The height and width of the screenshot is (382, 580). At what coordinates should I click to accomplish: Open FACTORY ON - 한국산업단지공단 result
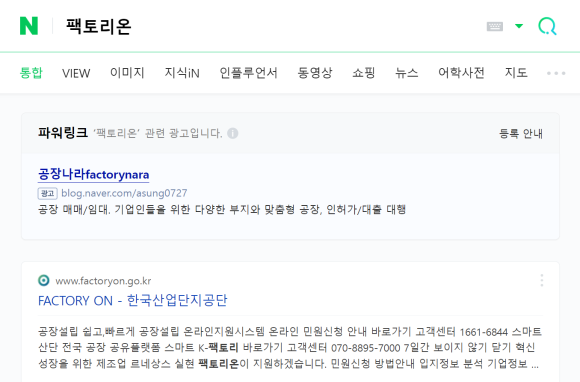tap(132, 300)
